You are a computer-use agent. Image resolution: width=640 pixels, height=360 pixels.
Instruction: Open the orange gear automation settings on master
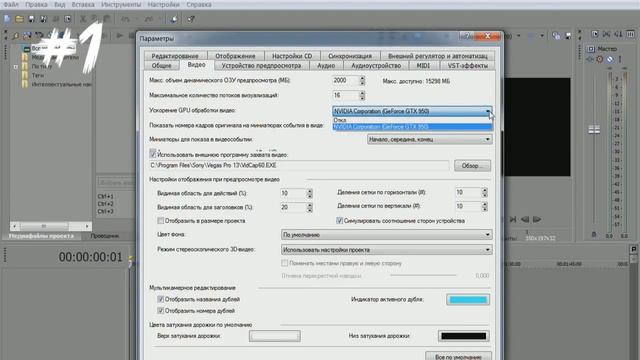pos(600,59)
